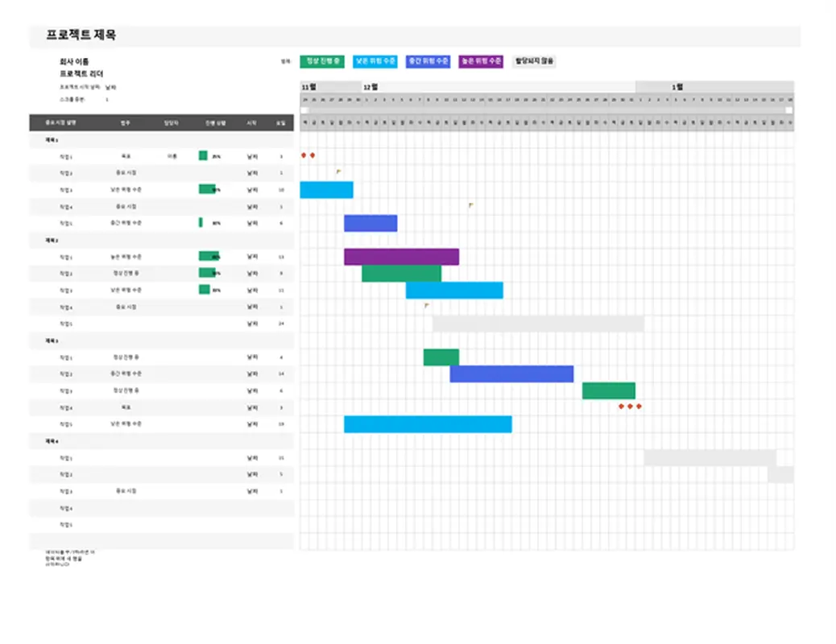Click the 날짜 value beside project start date

click(x=110, y=87)
